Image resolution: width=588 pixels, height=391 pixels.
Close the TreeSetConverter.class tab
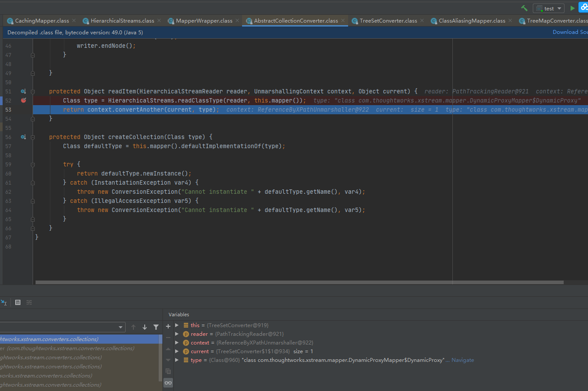pos(422,20)
